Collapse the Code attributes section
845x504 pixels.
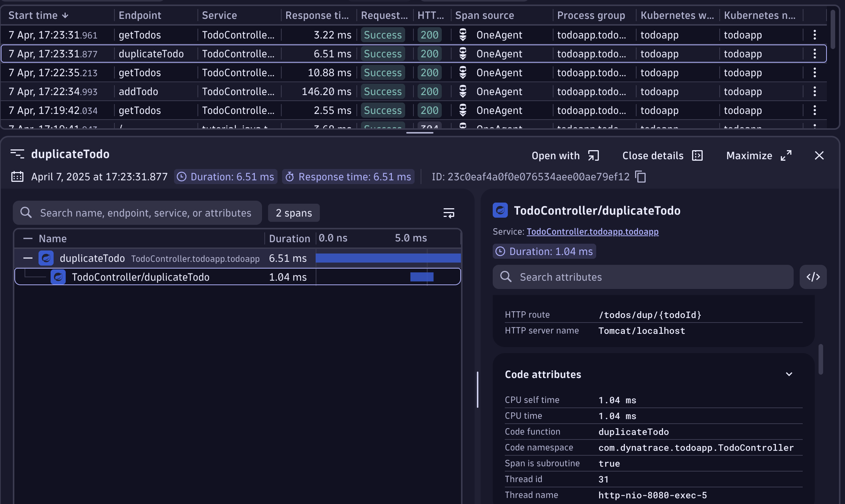coord(789,374)
